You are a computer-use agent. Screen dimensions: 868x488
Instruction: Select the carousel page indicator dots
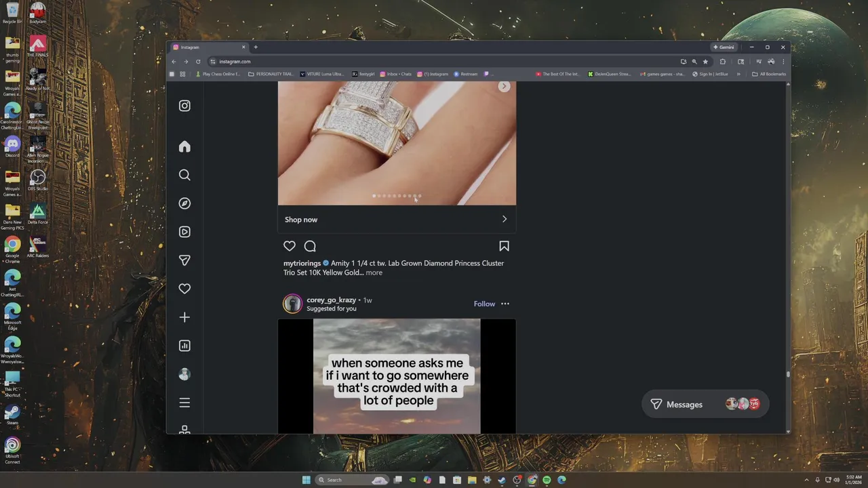397,196
